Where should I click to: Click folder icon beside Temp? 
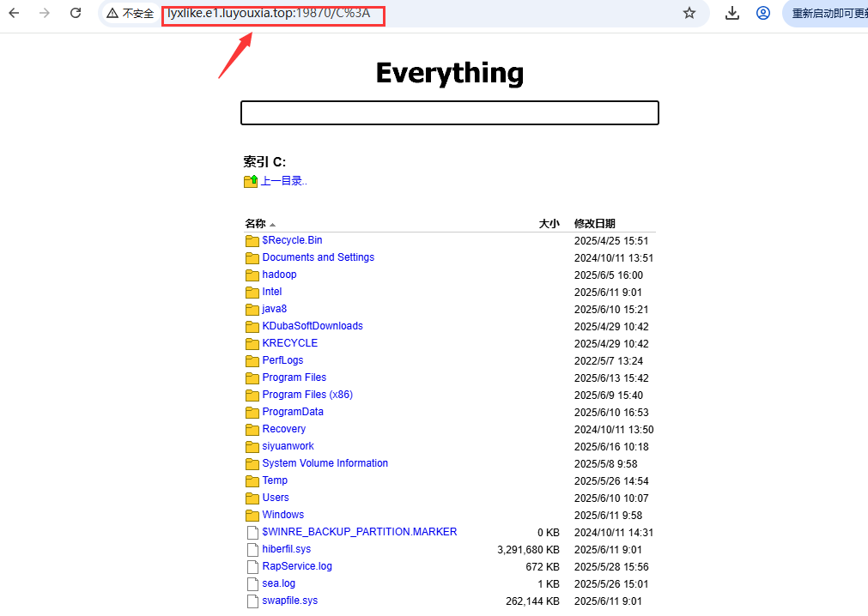click(x=252, y=480)
